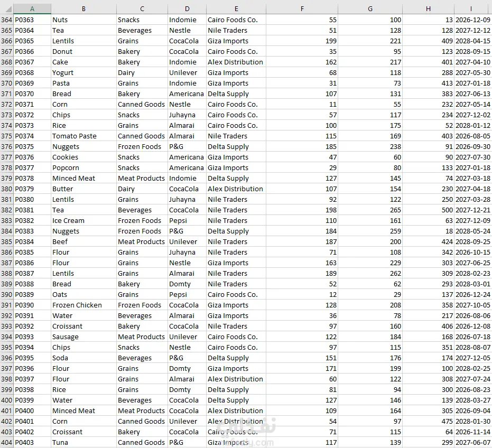Click date 2026-12-09 in Nuts row
492x448 pixels.
[473, 20]
